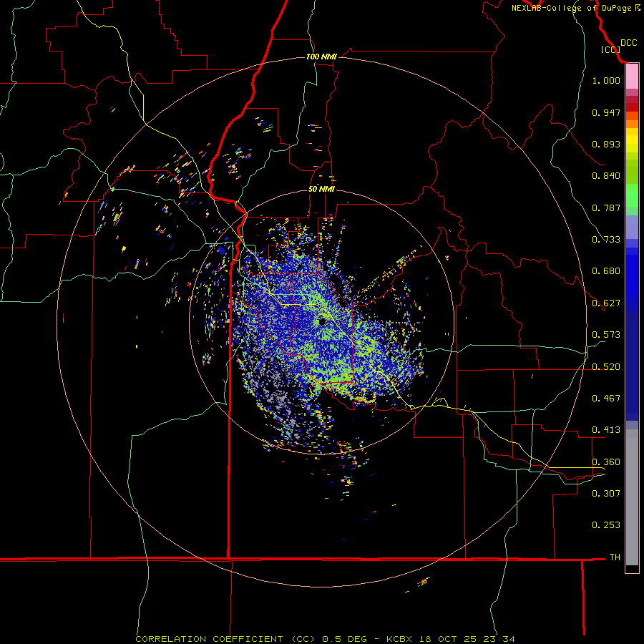Select the 0.520 scale value
The image size is (644, 644).
606,367
